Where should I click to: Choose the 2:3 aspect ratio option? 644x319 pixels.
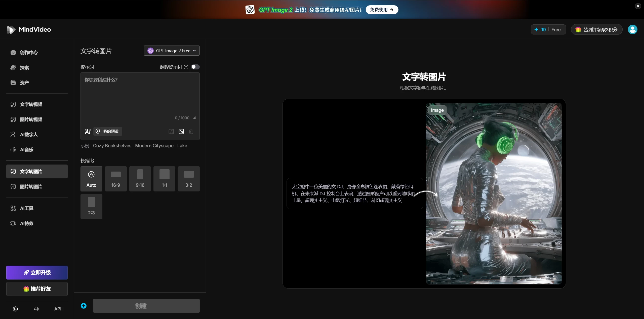[x=91, y=206]
